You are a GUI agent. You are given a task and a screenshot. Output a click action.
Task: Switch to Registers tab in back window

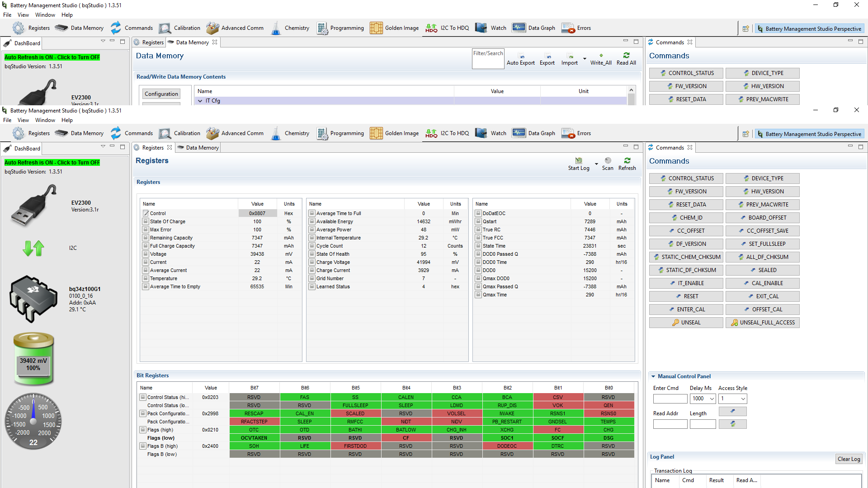[x=149, y=42]
